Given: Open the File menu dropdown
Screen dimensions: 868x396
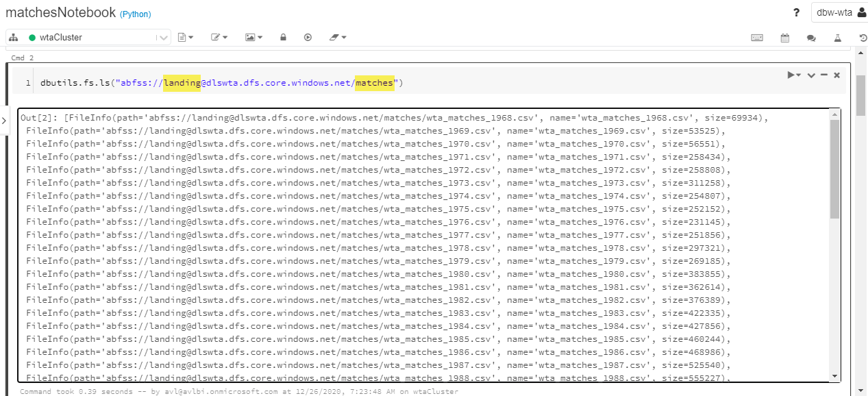Looking at the screenshot, I should click(186, 38).
